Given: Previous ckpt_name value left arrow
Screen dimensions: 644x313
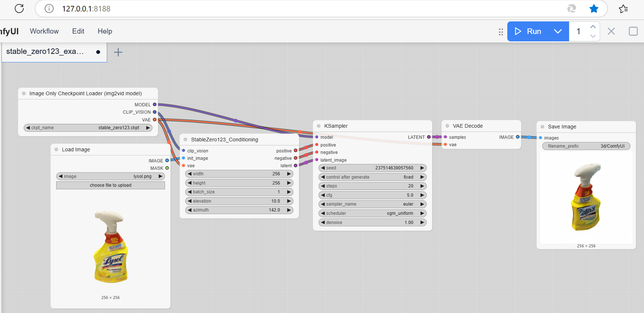Looking at the screenshot, I should coord(28,128).
